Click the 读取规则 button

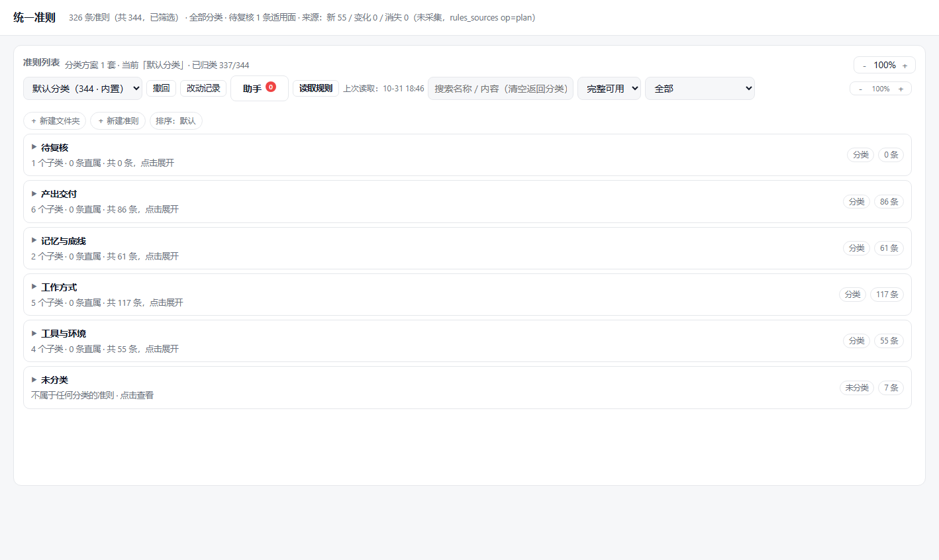(x=316, y=88)
